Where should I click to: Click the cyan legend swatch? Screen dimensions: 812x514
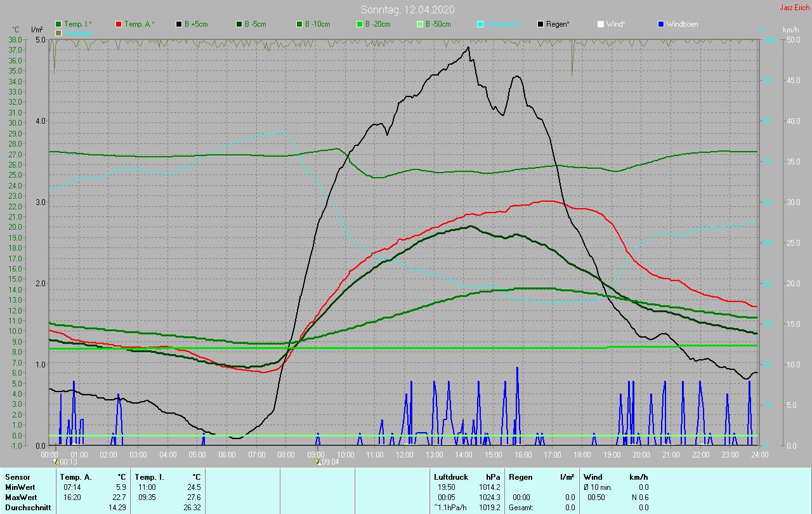click(x=480, y=24)
